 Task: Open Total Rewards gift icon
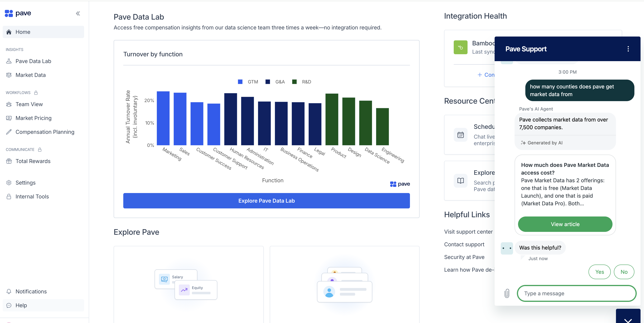(9, 161)
